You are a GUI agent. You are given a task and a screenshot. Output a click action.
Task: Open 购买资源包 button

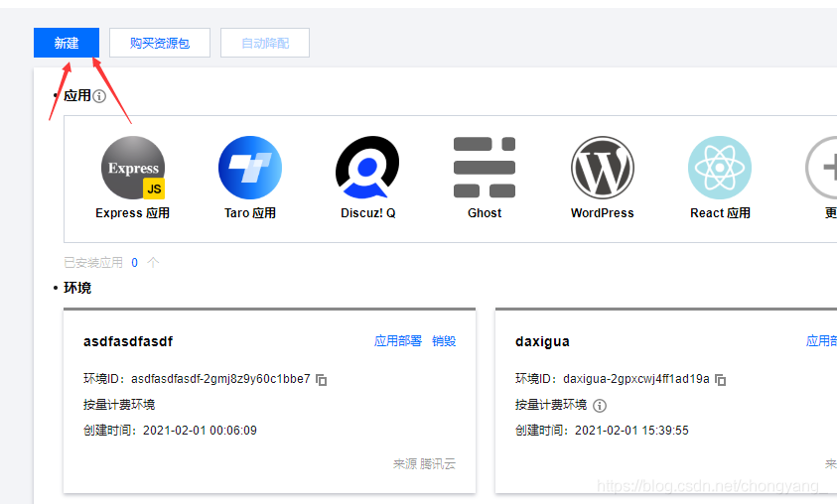pyautogui.click(x=160, y=43)
